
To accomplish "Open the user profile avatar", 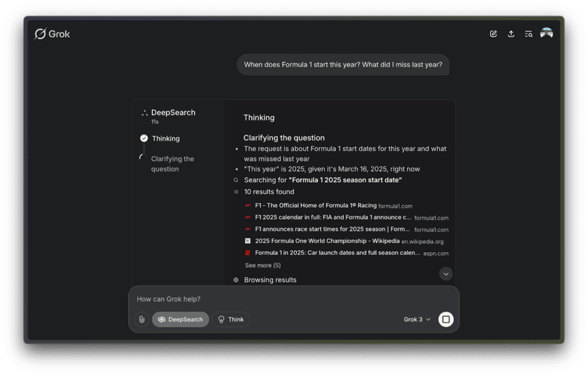I will click(546, 34).
